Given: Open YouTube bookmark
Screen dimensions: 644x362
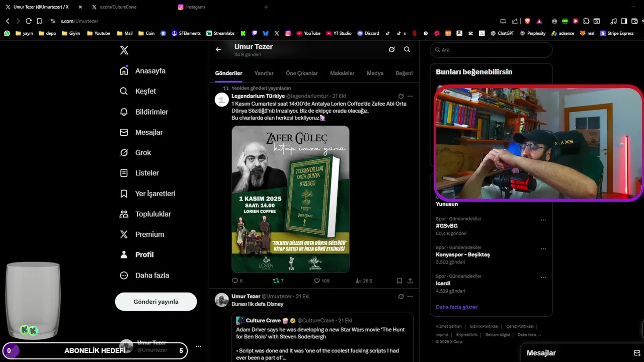Looking at the screenshot, I should (308, 33).
